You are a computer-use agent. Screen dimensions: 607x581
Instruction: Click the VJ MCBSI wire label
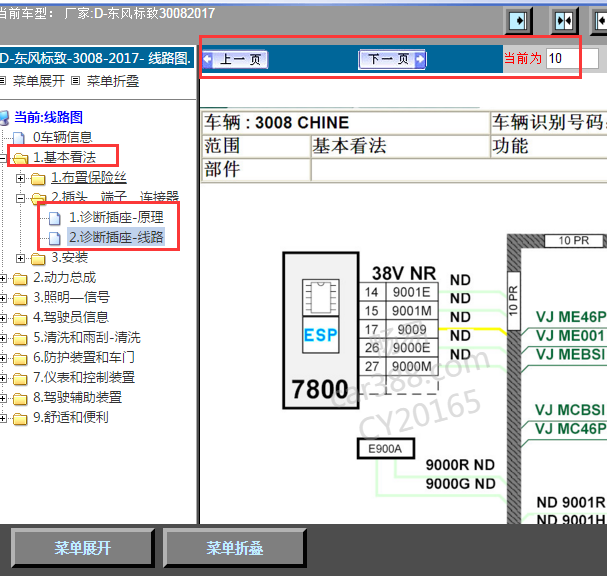[570, 410]
